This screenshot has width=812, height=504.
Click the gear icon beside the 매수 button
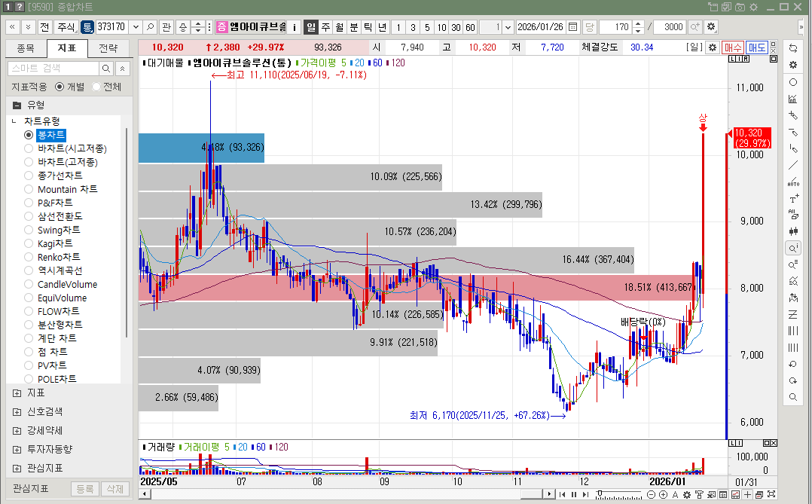713,47
